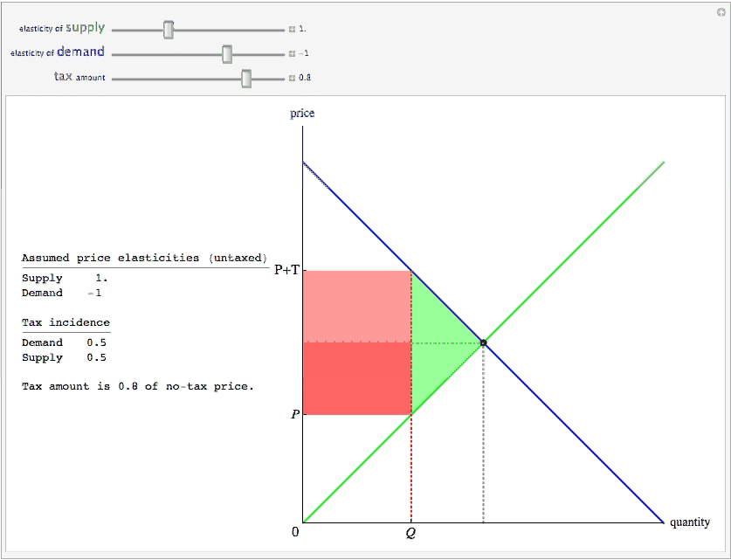The height and width of the screenshot is (560, 731).
Task: Click the tax incidence Supply value '0.5'
Action: 96,357
